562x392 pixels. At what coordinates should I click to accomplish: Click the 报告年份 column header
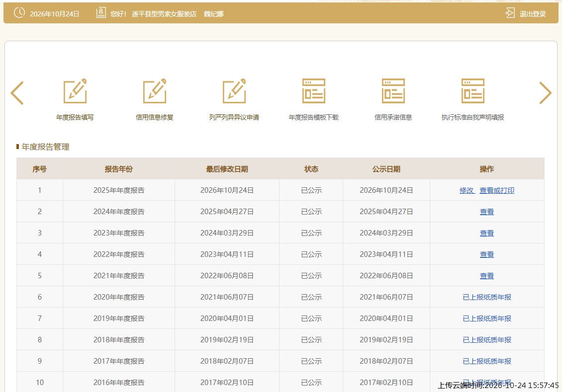pos(119,169)
